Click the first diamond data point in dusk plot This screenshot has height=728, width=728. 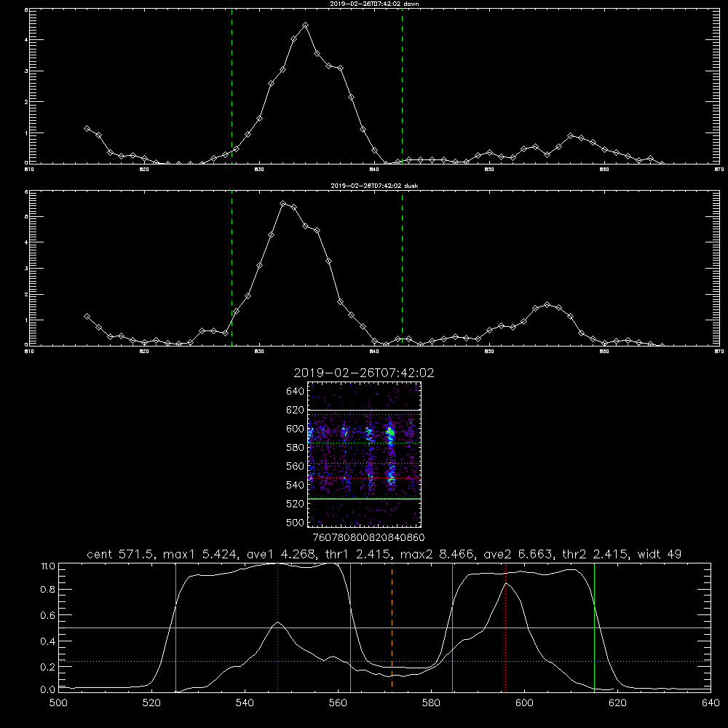coord(87,316)
